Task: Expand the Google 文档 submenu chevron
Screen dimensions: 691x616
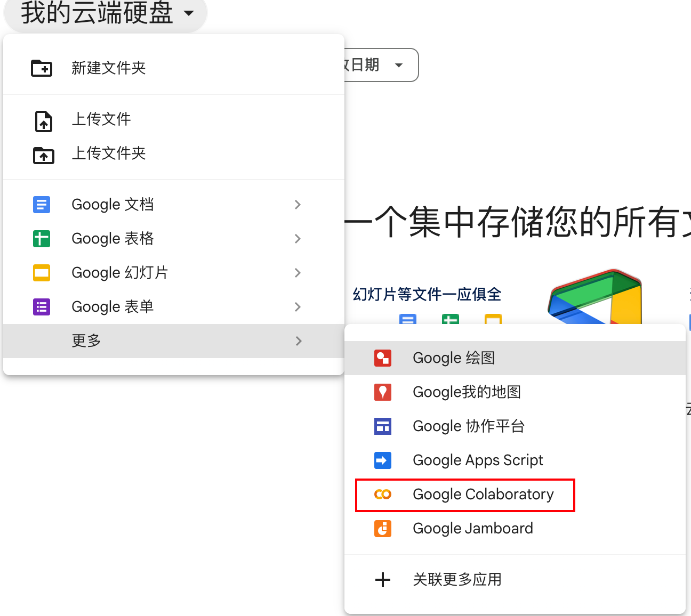Action: click(298, 205)
